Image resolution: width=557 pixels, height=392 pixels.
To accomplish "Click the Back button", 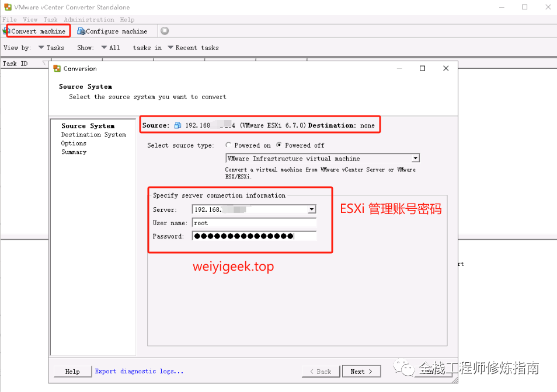I will (x=321, y=372).
